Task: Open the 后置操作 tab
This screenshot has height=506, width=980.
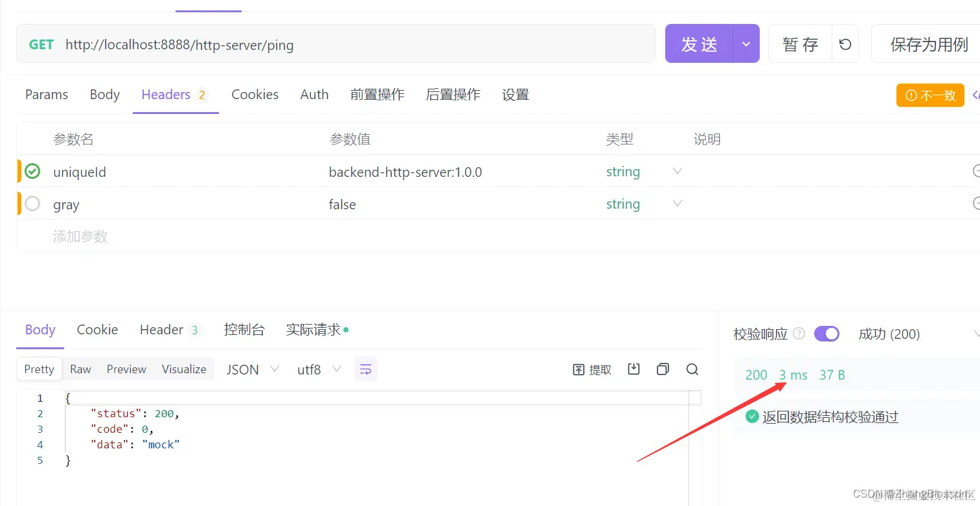Action: click(x=453, y=95)
